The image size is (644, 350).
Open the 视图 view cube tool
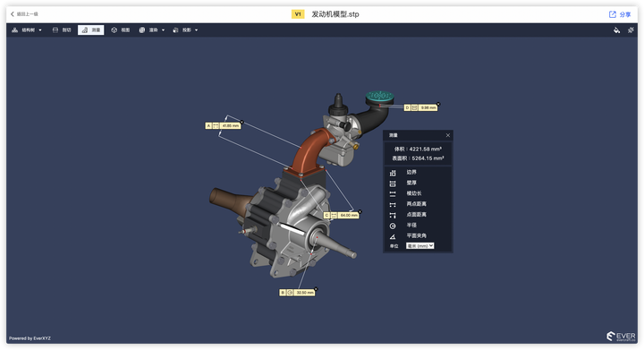pyautogui.click(x=121, y=30)
